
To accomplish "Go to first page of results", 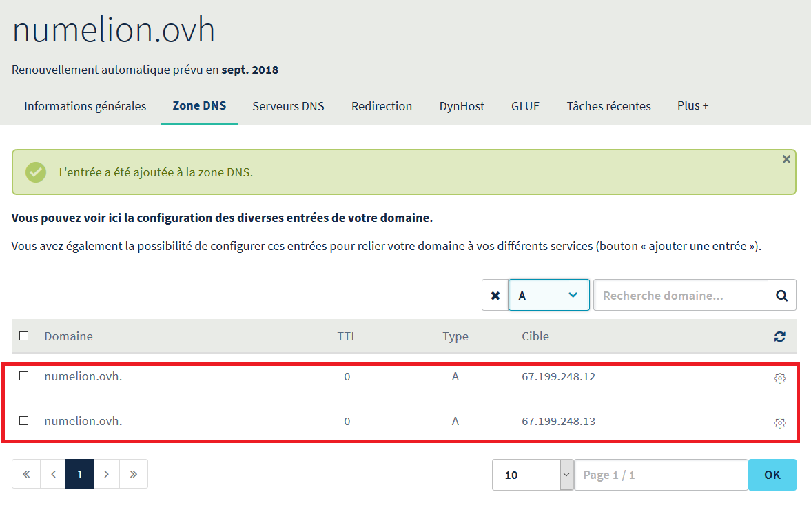I will point(26,474).
